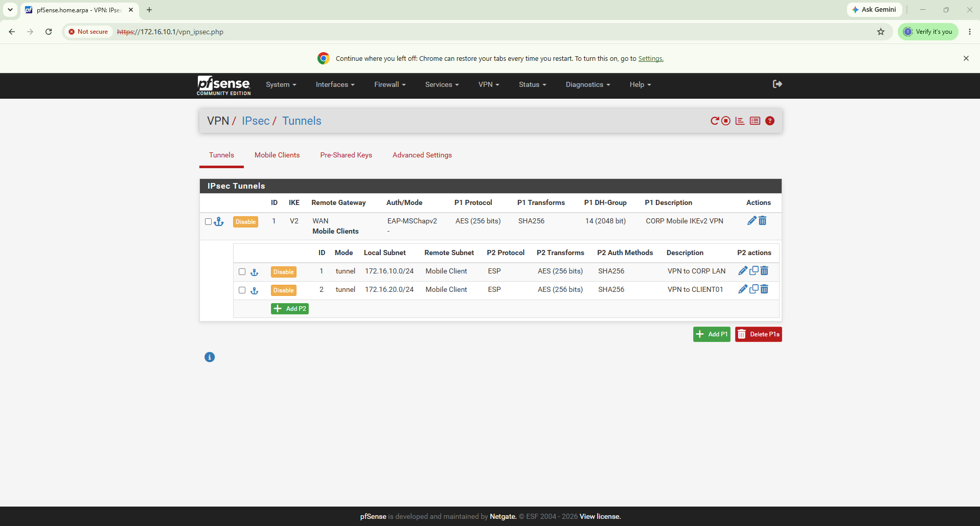The height and width of the screenshot is (526, 980).
Task: Click the Ask Gemini button
Action: (874, 10)
